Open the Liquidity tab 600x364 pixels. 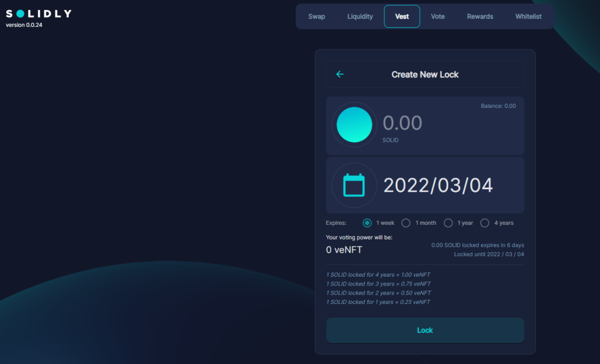[360, 16]
